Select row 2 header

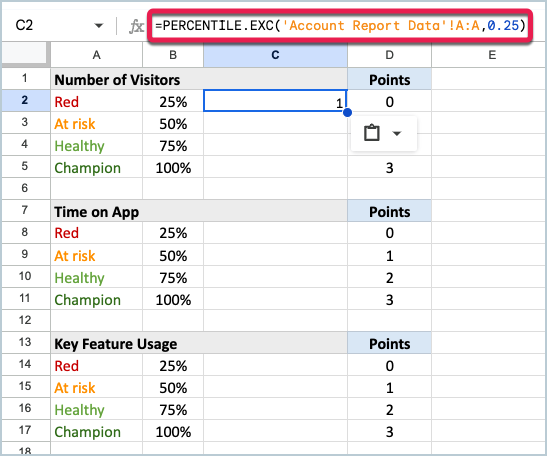click(25, 100)
